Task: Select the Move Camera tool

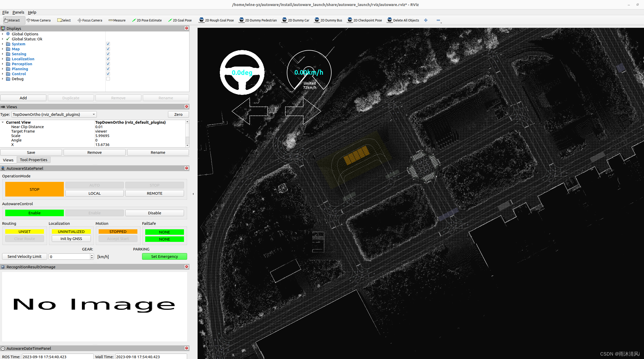Action: (38, 20)
